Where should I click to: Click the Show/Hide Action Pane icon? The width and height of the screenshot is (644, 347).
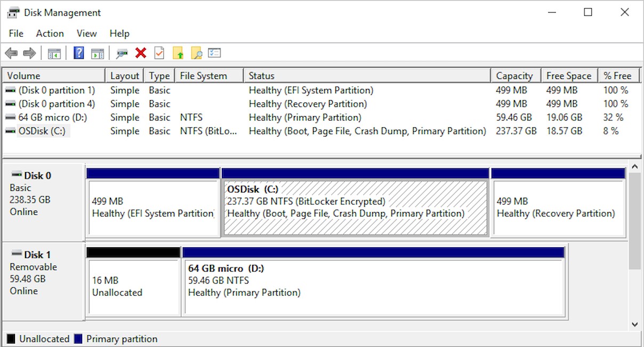click(97, 53)
